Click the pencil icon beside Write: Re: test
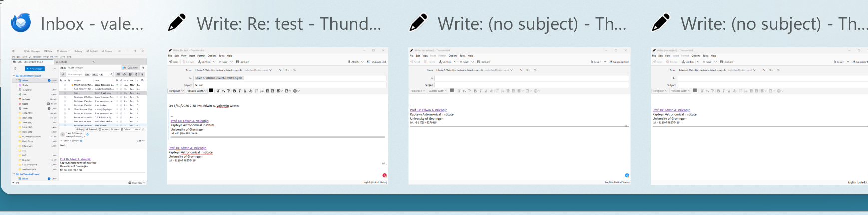Image resolution: width=868 pixels, height=215 pixels. 177,22
